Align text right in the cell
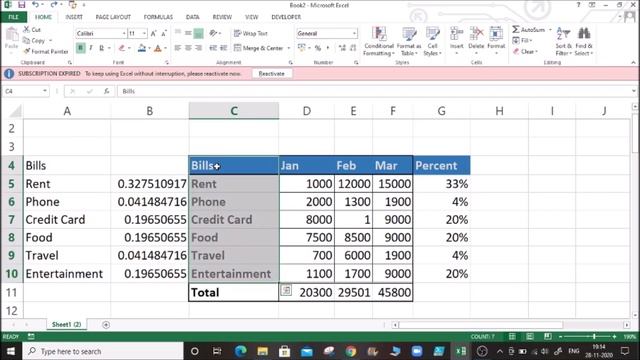Screen dimensions: 640x360 198,48
